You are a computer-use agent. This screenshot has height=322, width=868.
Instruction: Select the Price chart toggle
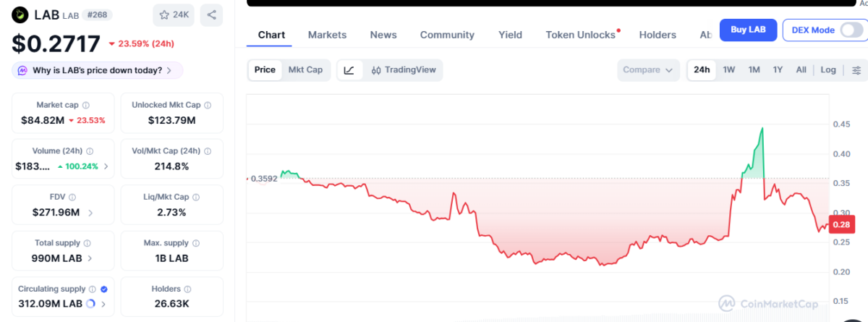click(265, 70)
